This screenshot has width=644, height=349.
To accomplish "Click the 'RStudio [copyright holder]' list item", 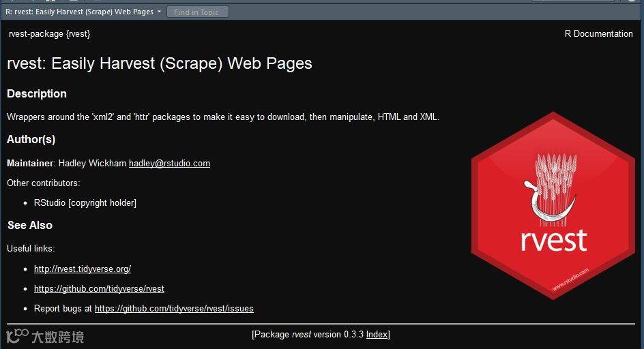I will [x=85, y=203].
